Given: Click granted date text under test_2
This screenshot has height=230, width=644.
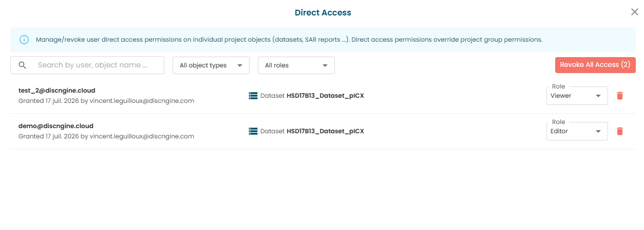Looking at the screenshot, I should pos(106,101).
